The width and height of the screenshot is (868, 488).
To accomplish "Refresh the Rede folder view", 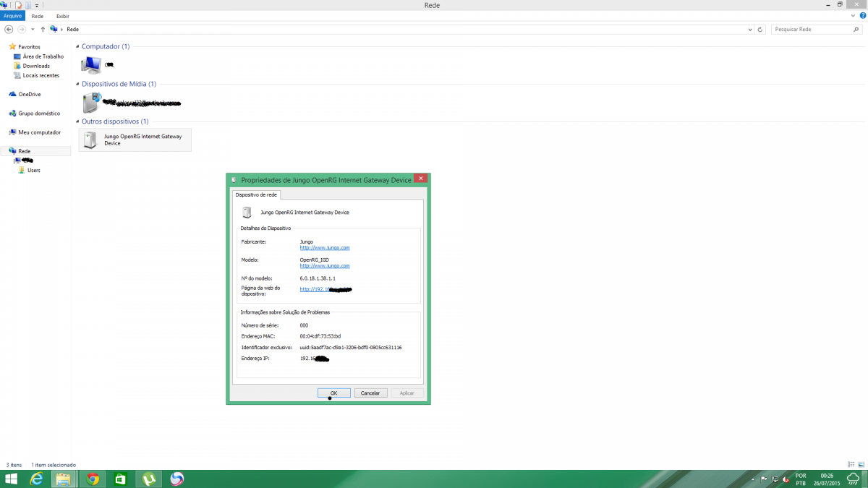I will point(760,30).
